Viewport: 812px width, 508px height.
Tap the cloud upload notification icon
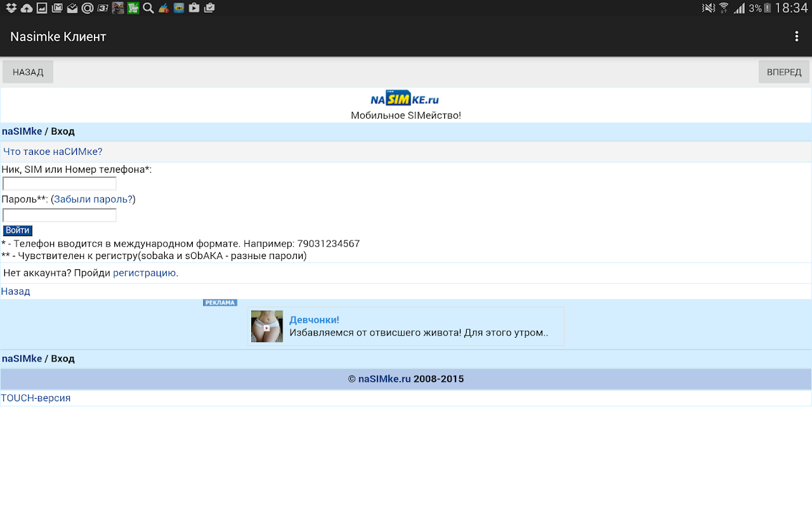pyautogui.click(x=27, y=8)
